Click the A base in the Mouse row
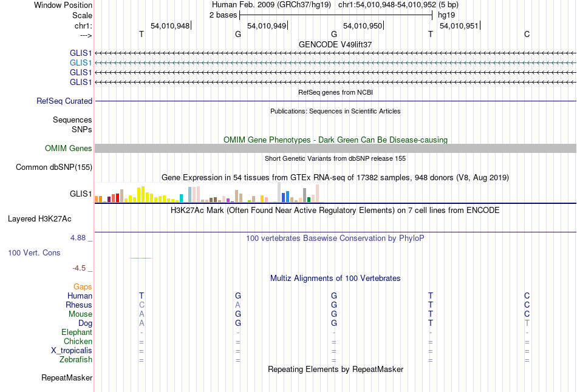The height and width of the screenshot is (392, 577). [x=142, y=314]
